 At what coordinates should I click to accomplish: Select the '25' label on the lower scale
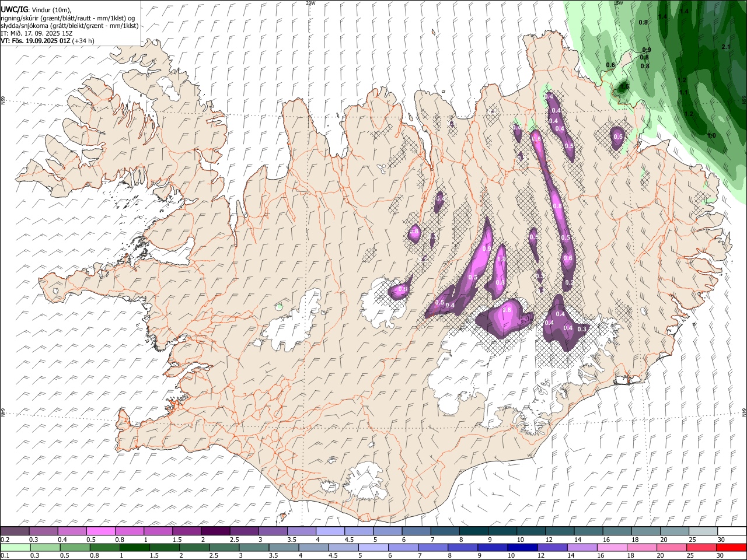click(690, 556)
